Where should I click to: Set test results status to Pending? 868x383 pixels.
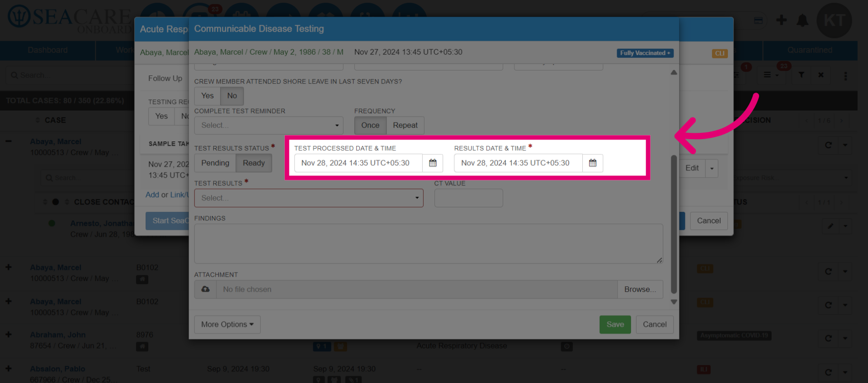tap(215, 163)
